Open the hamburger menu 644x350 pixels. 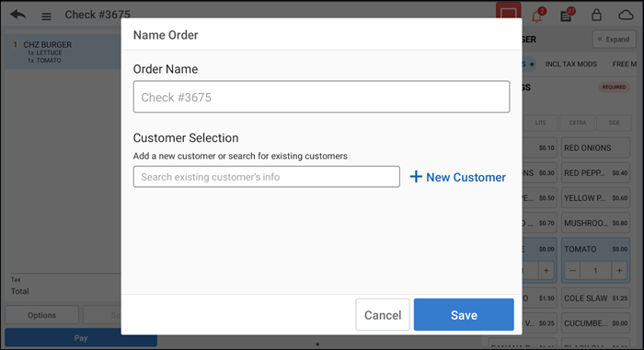coord(46,17)
